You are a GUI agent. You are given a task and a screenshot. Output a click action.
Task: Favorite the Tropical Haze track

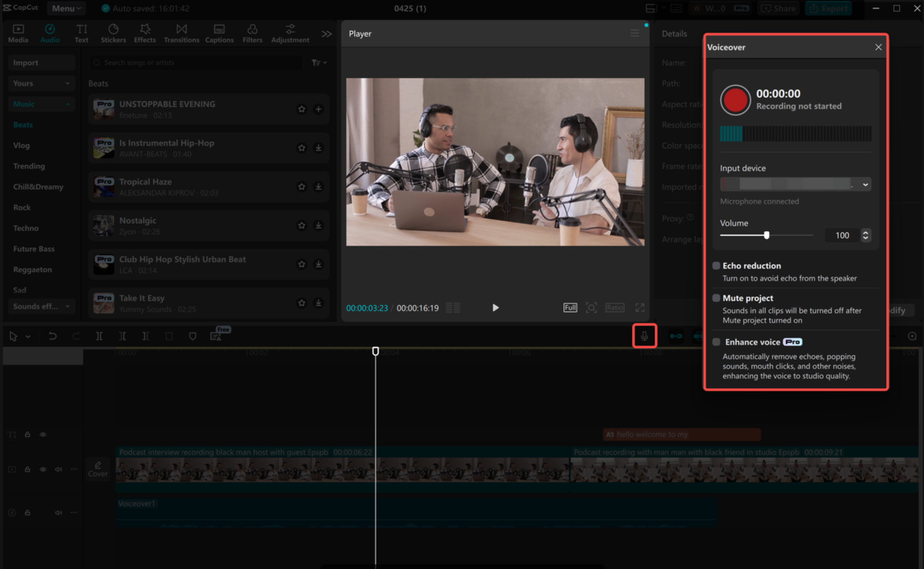[301, 187]
